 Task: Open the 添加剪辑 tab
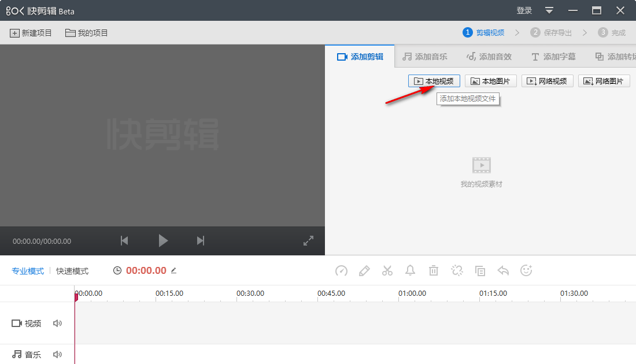coord(360,57)
